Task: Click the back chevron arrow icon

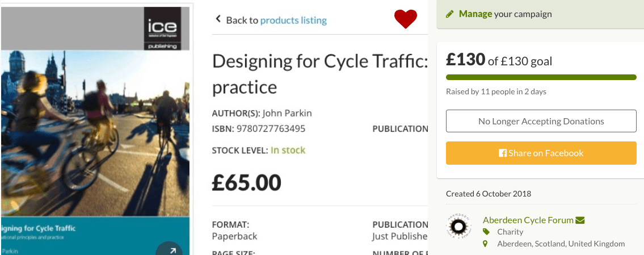Action: 218,19
